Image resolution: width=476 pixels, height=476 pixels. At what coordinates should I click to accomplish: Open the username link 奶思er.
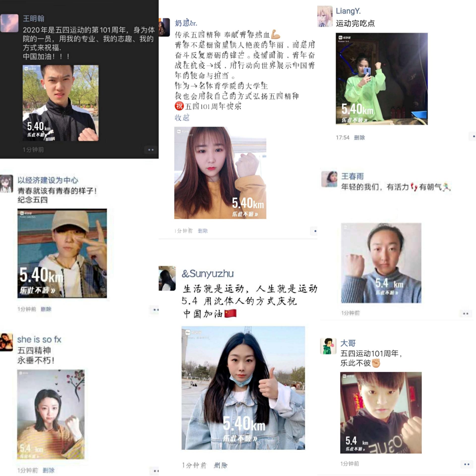[x=186, y=23]
